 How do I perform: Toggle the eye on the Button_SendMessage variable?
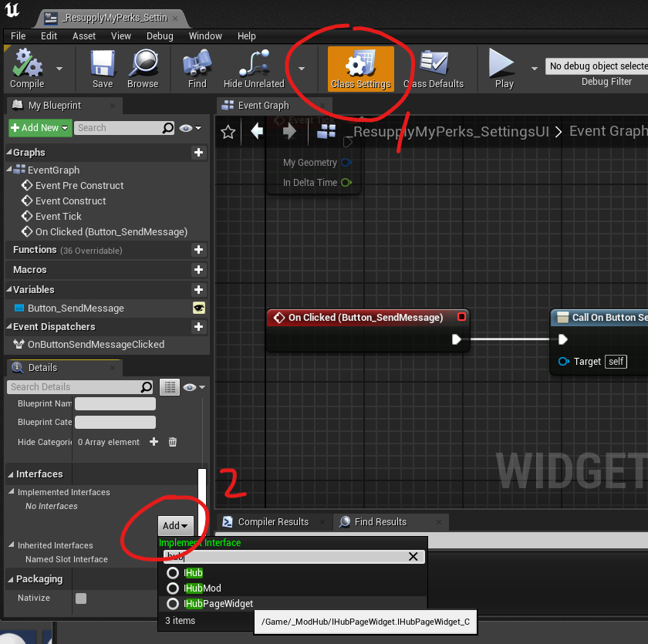point(199,309)
